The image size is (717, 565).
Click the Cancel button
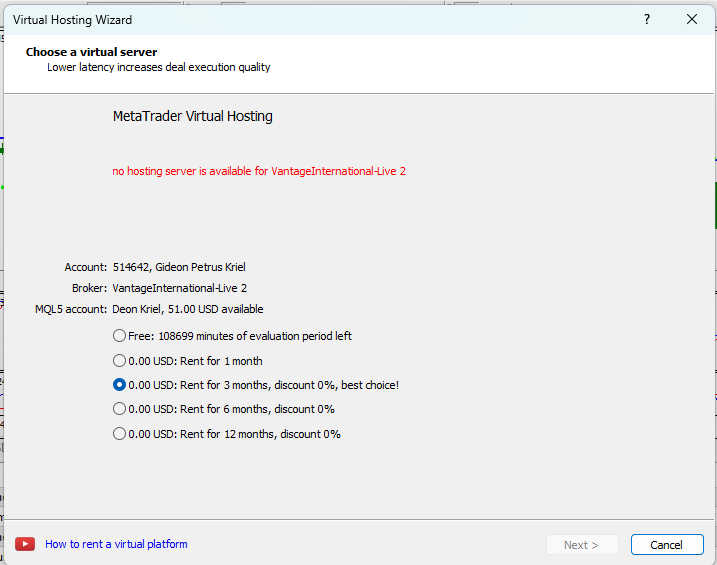[667, 545]
